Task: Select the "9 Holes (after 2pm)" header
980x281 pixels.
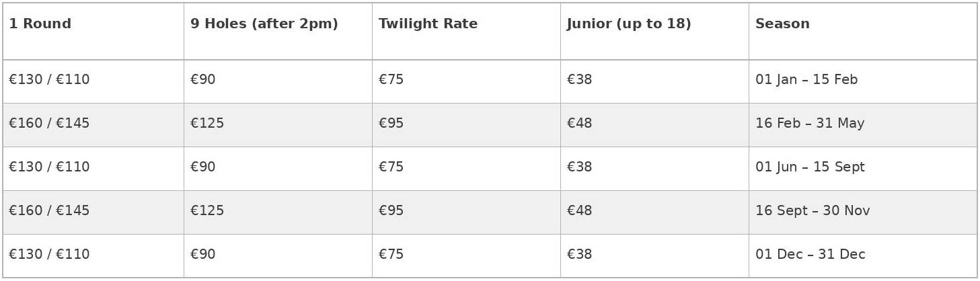Action: click(x=264, y=24)
